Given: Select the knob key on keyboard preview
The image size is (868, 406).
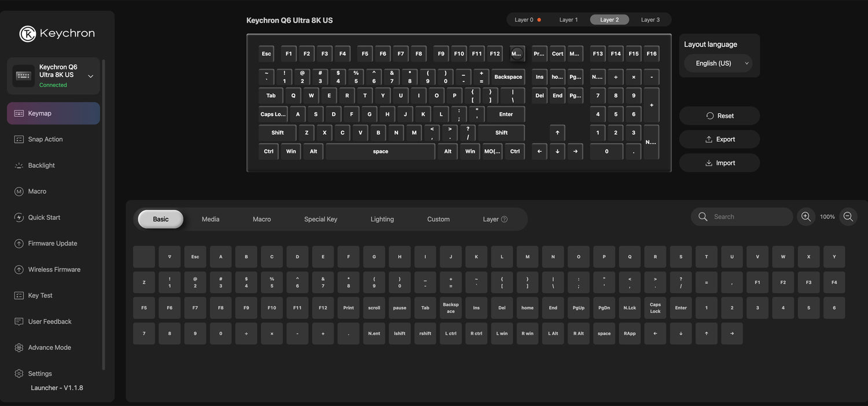Looking at the screenshot, I should [x=517, y=54].
